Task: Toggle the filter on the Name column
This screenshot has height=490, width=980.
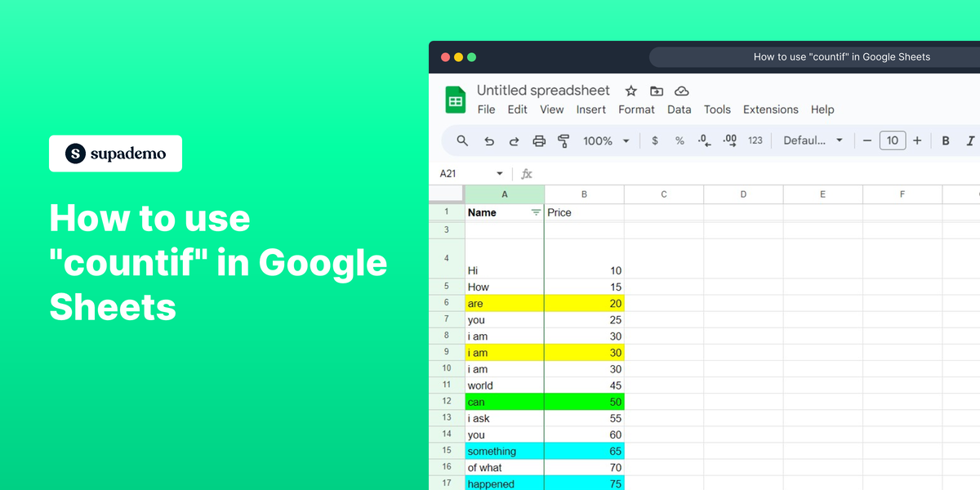Action: (537, 212)
